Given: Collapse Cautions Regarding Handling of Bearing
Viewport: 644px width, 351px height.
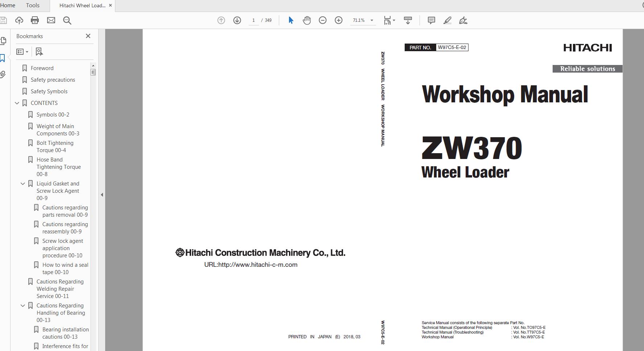Looking at the screenshot, I should [23, 306].
